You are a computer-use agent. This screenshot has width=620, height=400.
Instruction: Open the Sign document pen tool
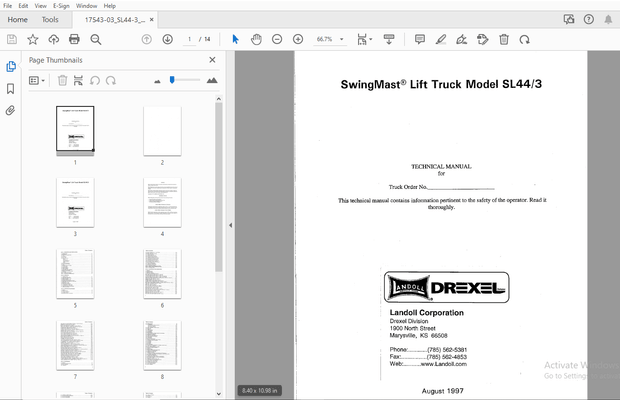[461, 39]
